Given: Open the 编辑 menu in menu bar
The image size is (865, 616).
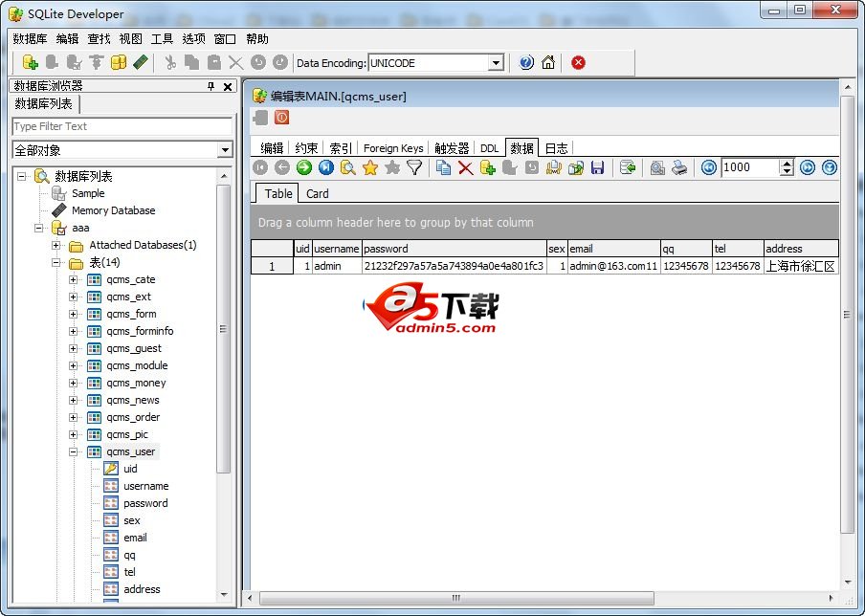Looking at the screenshot, I should click(x=67, y=38).
